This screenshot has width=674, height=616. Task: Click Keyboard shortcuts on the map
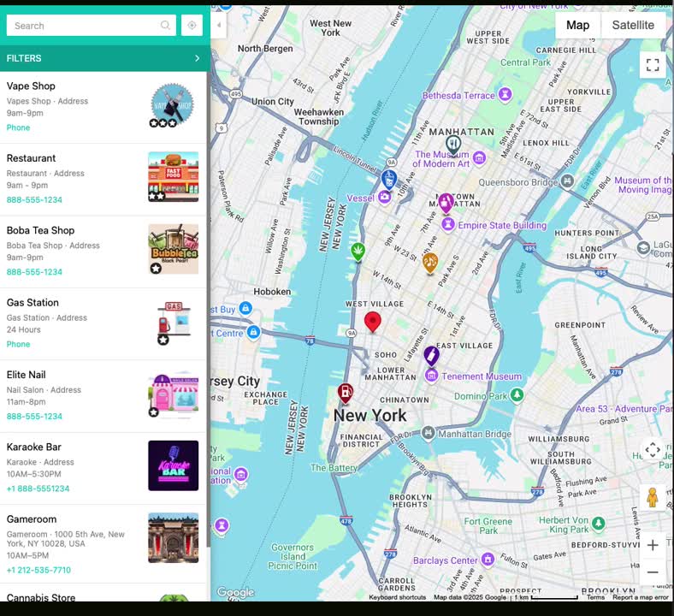click(x=397, y=597)
